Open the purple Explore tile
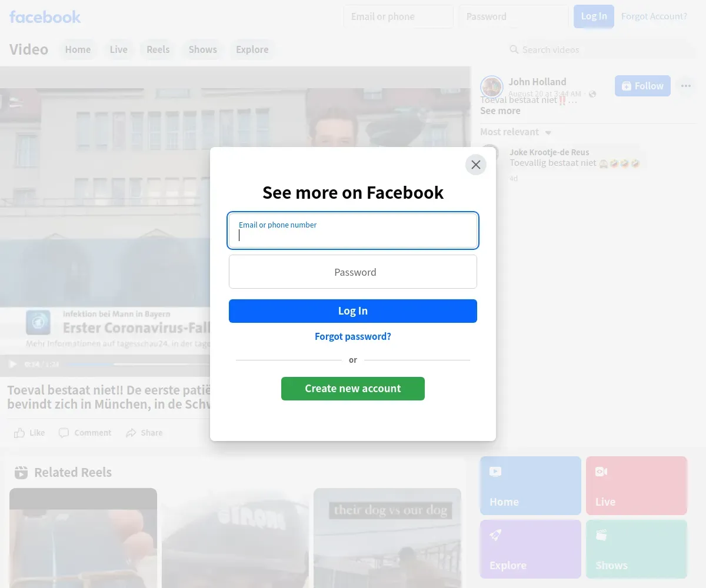Image resolution: width=706 pixels, height=588 pixels. click(x=531, y=549)
